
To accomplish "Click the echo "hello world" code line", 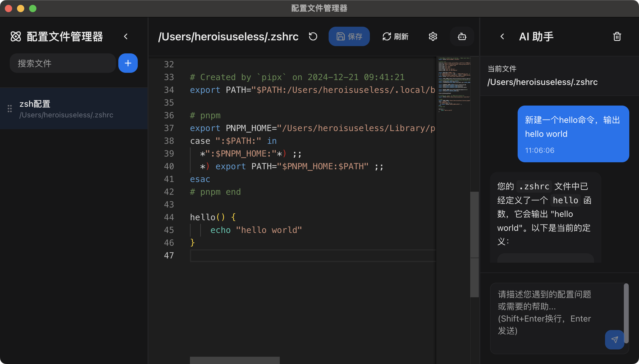I will click(x=256, y=230).
